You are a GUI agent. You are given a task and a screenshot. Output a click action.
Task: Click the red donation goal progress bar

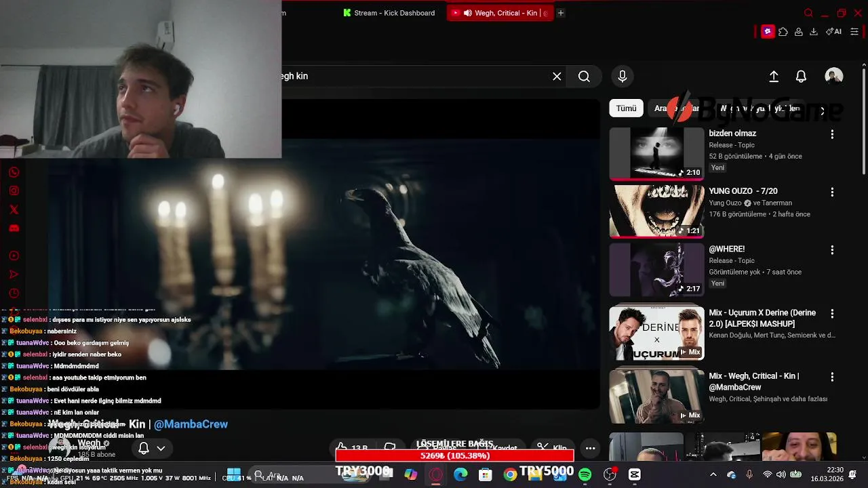(x=454, y=456)
